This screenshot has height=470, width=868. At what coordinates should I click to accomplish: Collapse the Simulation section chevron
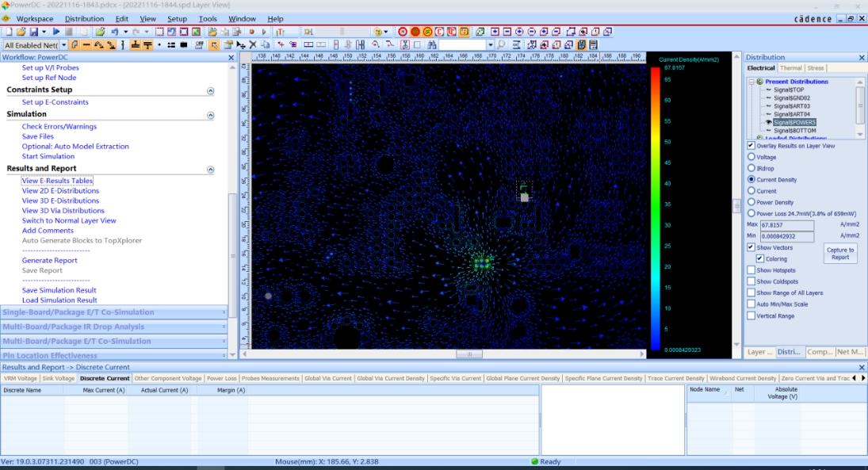(x=210, y=115)
